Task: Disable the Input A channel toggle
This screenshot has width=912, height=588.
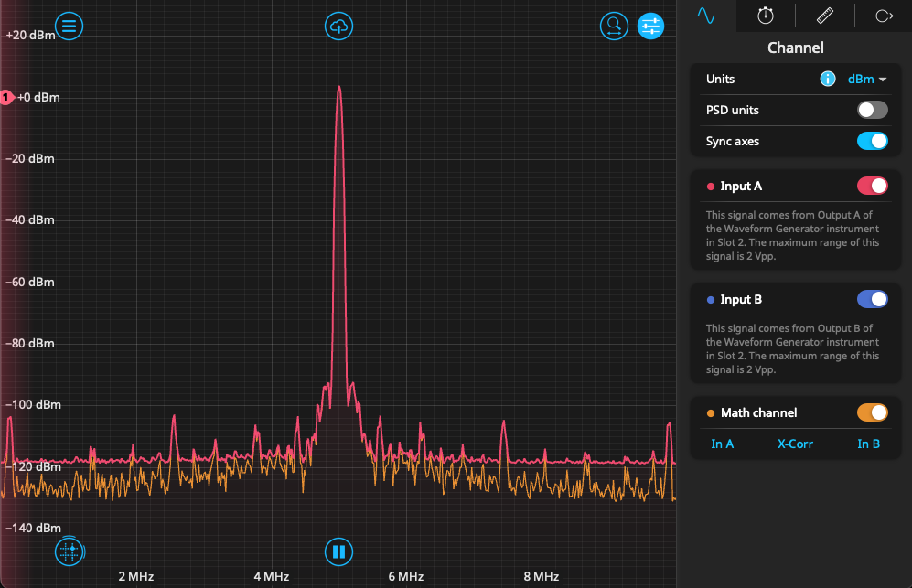Action: tap(872, 186)
